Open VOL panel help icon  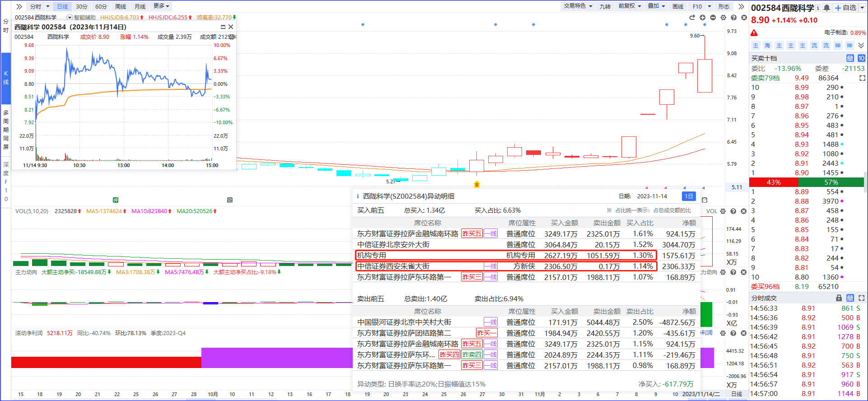point(733,211)
